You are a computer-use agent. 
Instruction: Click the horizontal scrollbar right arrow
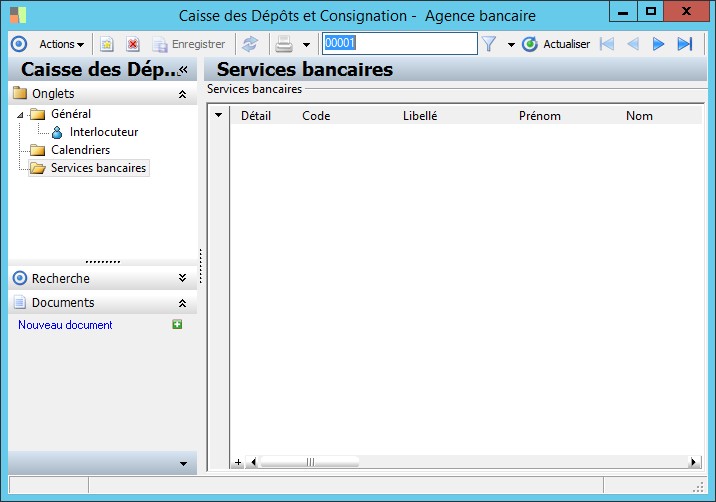coord(694,462)
